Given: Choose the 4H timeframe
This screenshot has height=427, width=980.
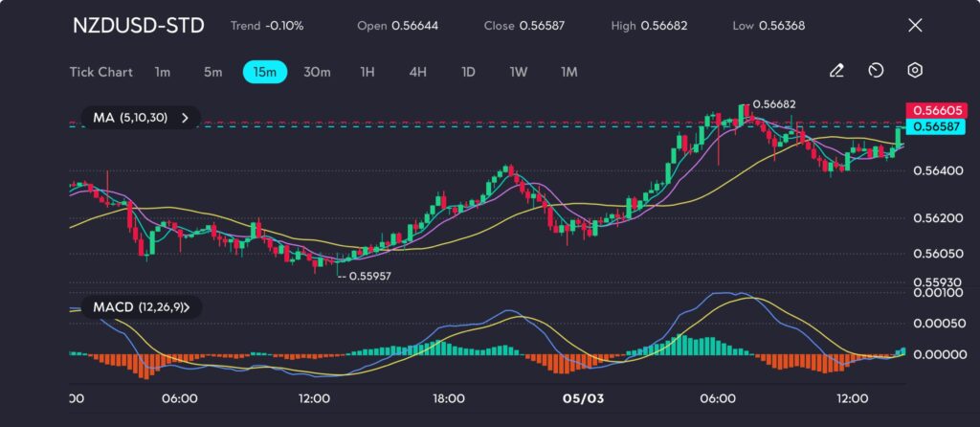Looking at the screenshot, I should coord(417,72).
